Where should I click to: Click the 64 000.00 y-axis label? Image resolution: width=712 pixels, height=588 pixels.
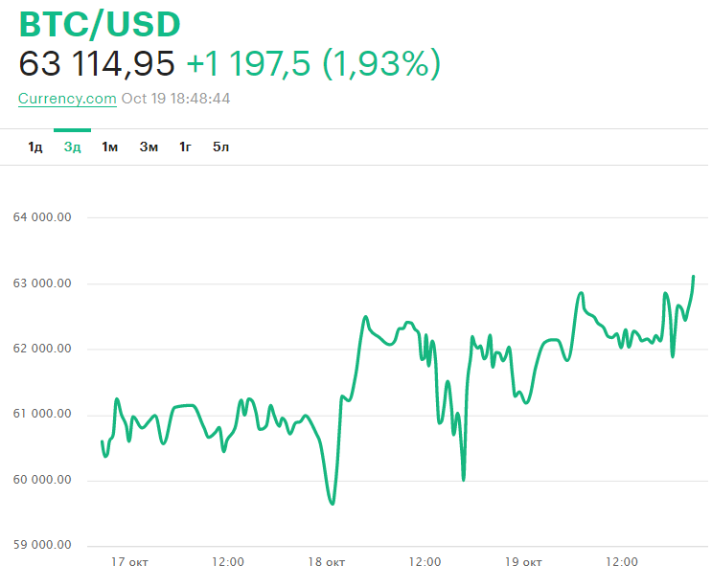point(42,217)
